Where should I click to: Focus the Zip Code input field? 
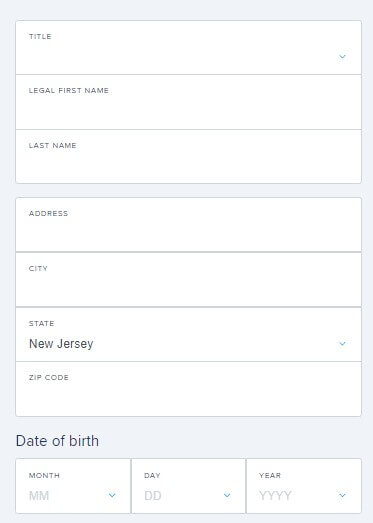tap(189, 389)
